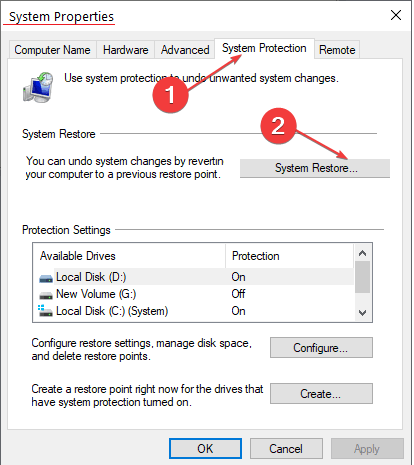Switch to the Computer Name tab
This screenshot has height=465, width=414.
(52, 50)
